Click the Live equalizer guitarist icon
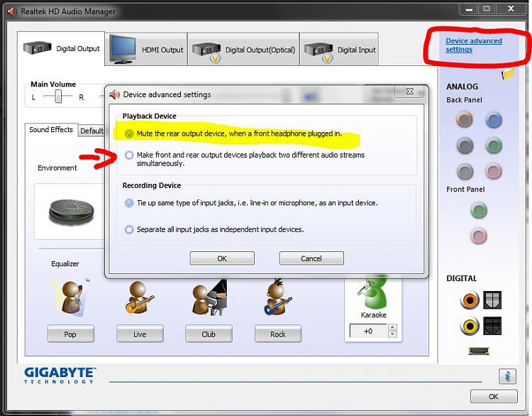This screenshot has width=532, height=416. click(x=139, y=297)
